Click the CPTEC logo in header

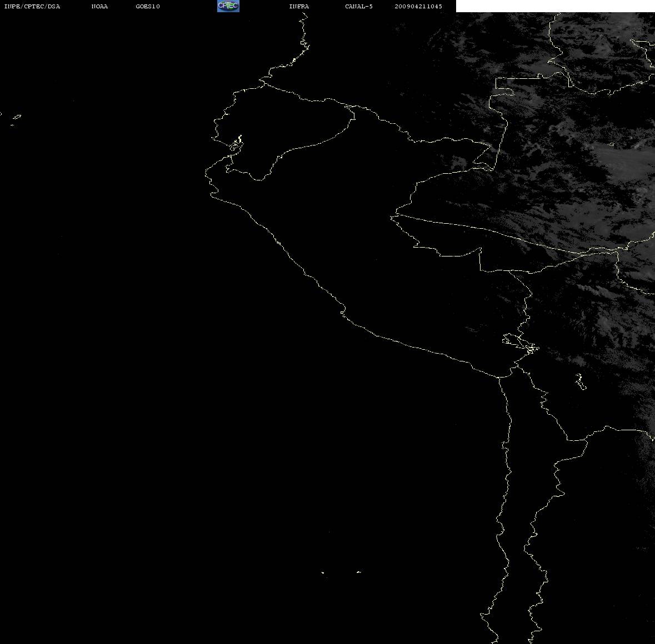(228, 6)
